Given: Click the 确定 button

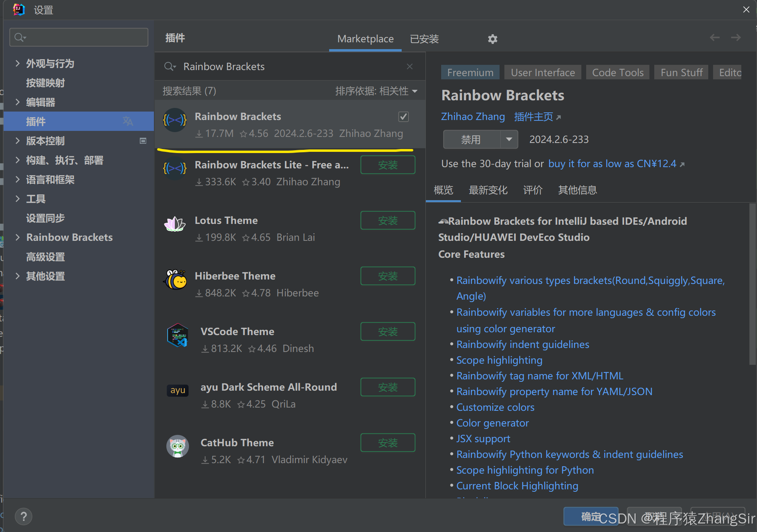Looking at the screenshot, I should point(591,516).
